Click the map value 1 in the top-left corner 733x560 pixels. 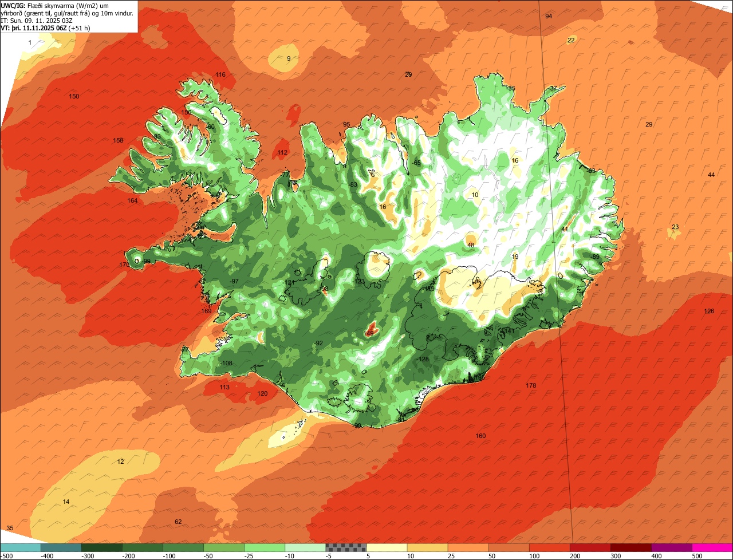30,43
